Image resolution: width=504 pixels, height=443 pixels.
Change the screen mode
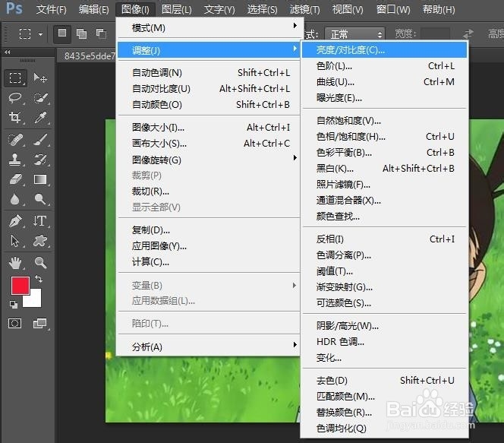40,323
